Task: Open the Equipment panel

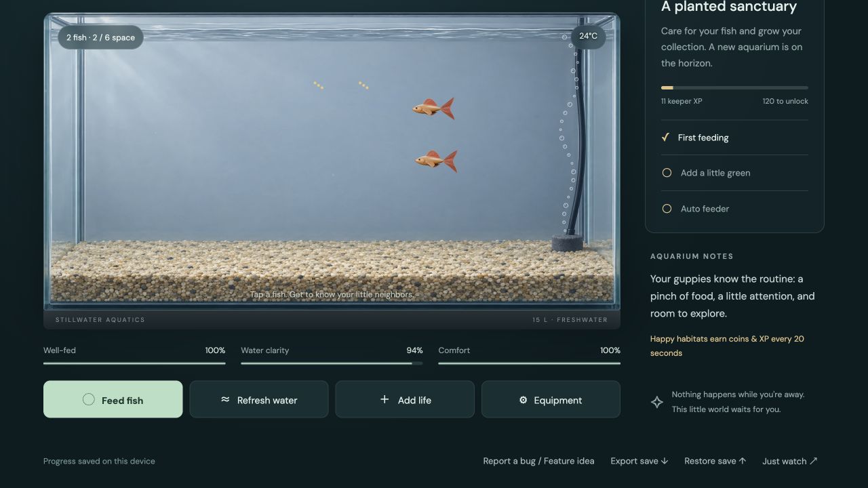Action: tap(551, 399)
